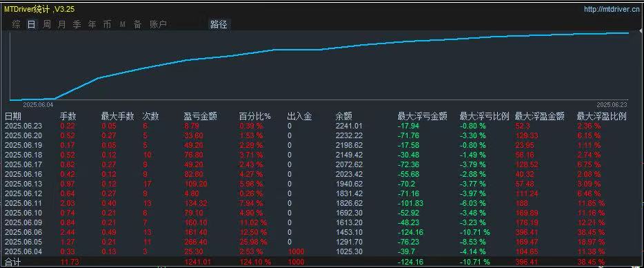Click the balance value 1453.10
Screen dimensions: 644x268
(349, 232)
